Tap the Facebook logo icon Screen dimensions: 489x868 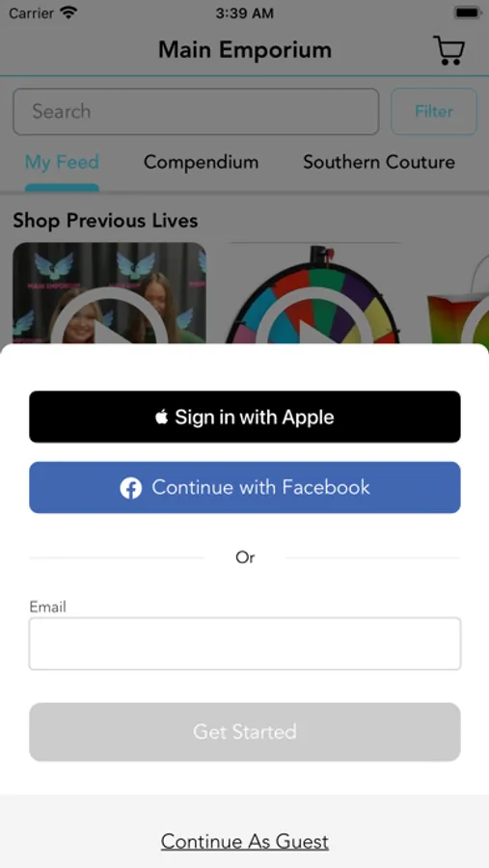click(x=131, y=488)
